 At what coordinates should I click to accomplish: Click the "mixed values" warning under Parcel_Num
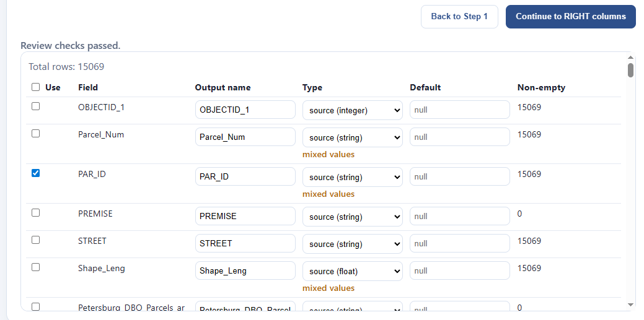coord(329,155)
